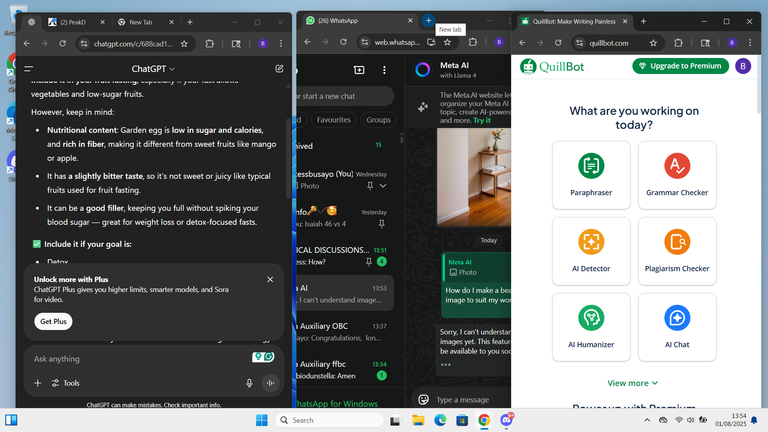Click the taskbar Search box
This screenshot has height=432, width=768.
coord(329,420)
